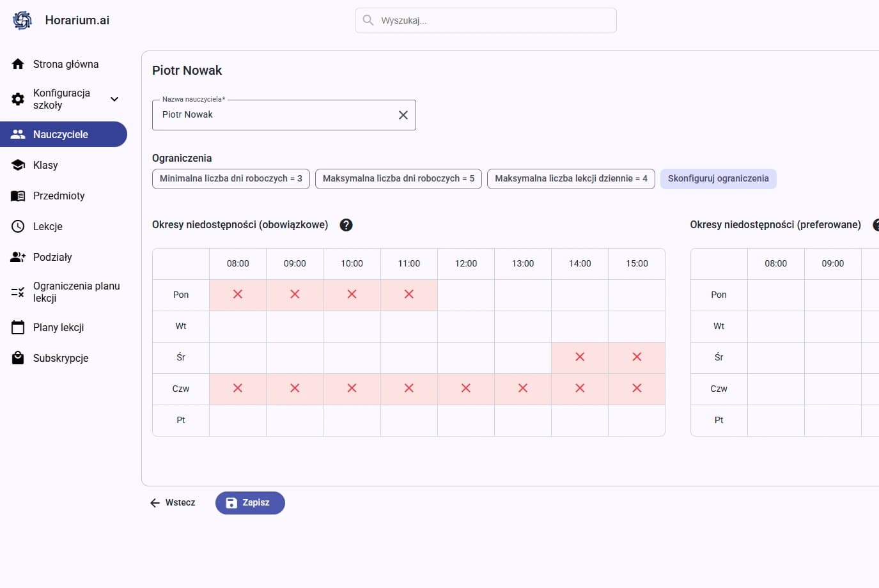Click the graduation cap Klasy icon
The image size is (879, 588).
(x=18, y=165)
